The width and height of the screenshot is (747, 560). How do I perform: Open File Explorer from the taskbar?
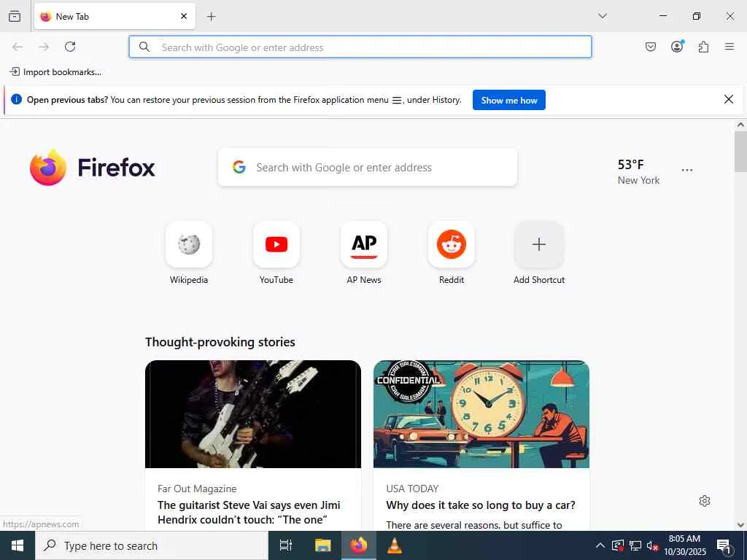coord(323,545)
